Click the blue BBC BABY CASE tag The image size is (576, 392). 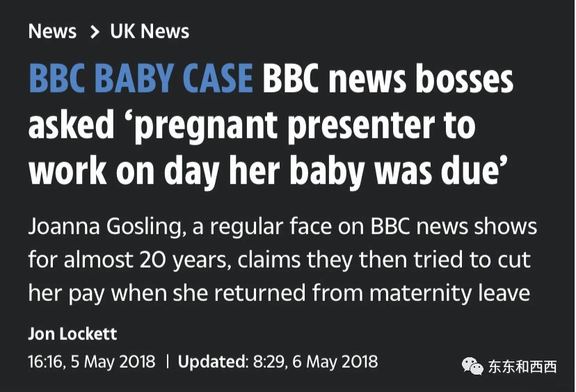(x=141, y=79)
